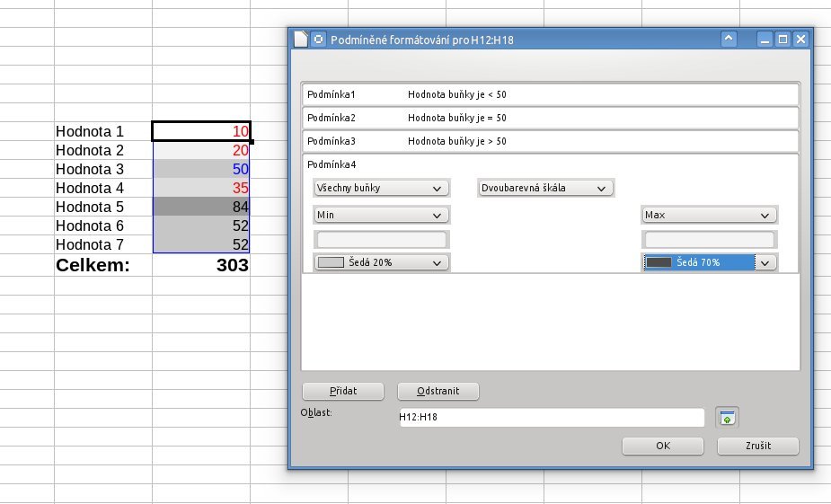Maximize the conditional formatting dialog
The image size is (831, 504).
pyautogui.click(x=782, y=40)
